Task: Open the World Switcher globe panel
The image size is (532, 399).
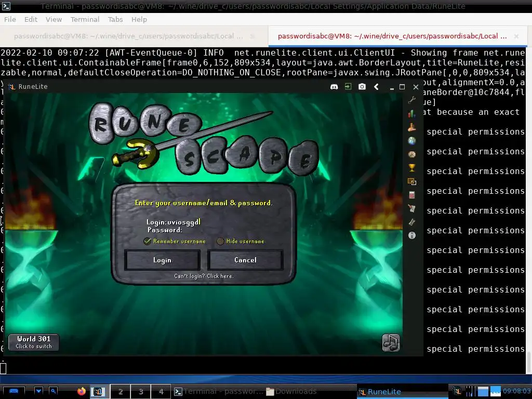Action: tap(412, 141)
